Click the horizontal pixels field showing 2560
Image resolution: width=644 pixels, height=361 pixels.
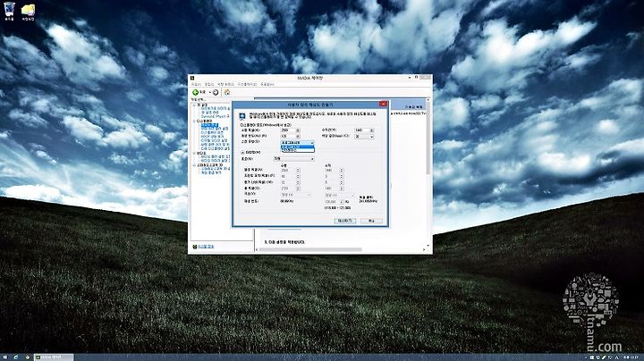coord(288,130)
